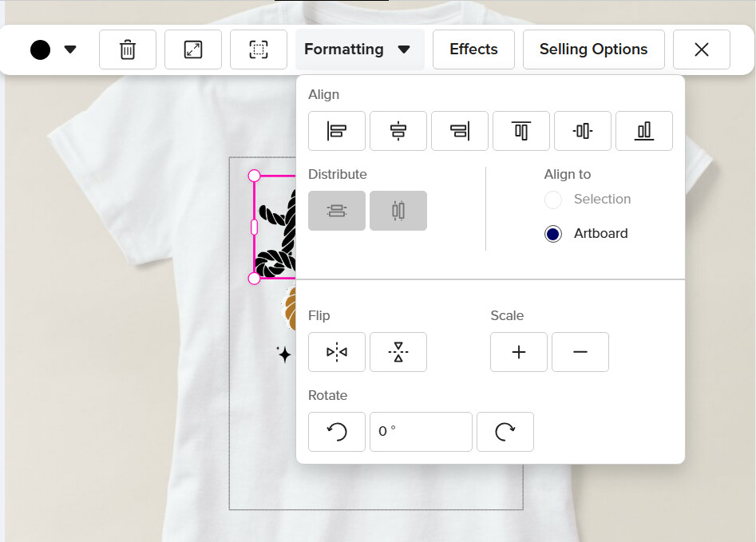Viewport: 756px width, 542px height.
Task: Click the rotation degrees input field
Action: click(421, 432)
